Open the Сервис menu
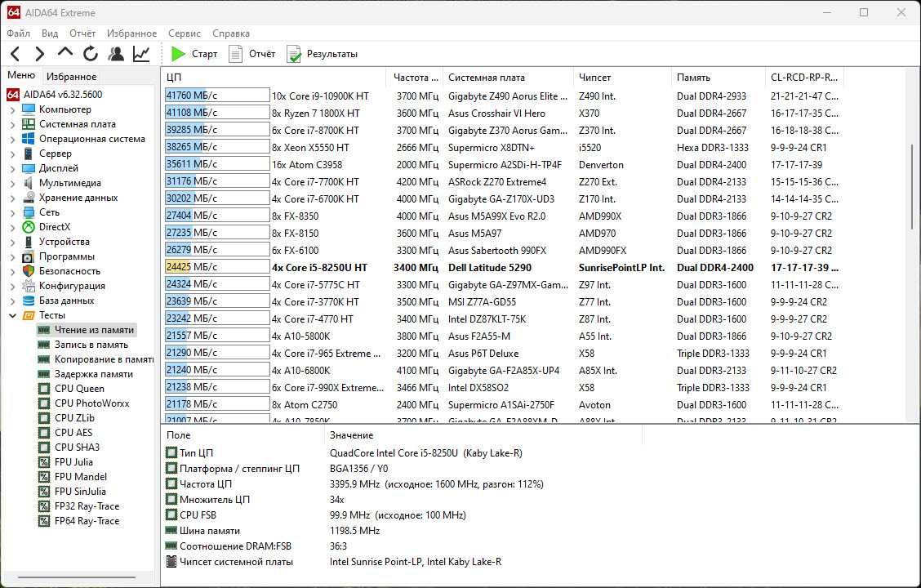This screenshot has width=921, height=588. pyautogui.click(x=185, y=33)
